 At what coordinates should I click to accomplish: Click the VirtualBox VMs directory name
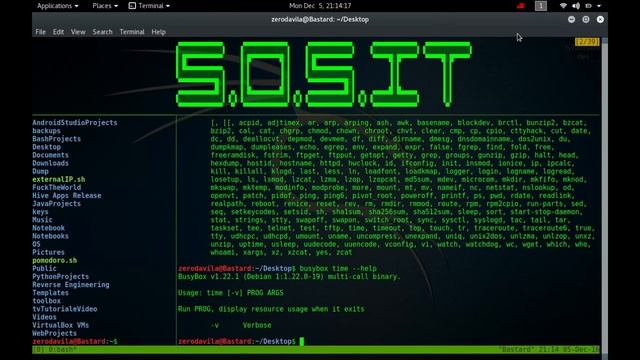tap(61, 325)
